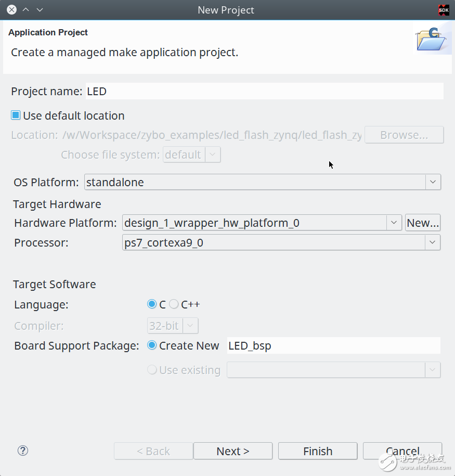Click the help question mark icon
Screen dimensions: 455x476
[x=23, y=451]
